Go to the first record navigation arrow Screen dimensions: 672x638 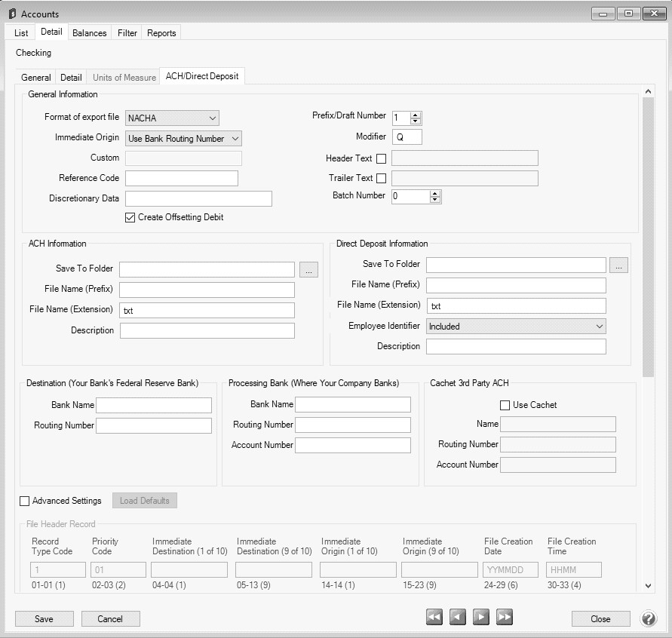pyautogui.click(x=434, y=617)
